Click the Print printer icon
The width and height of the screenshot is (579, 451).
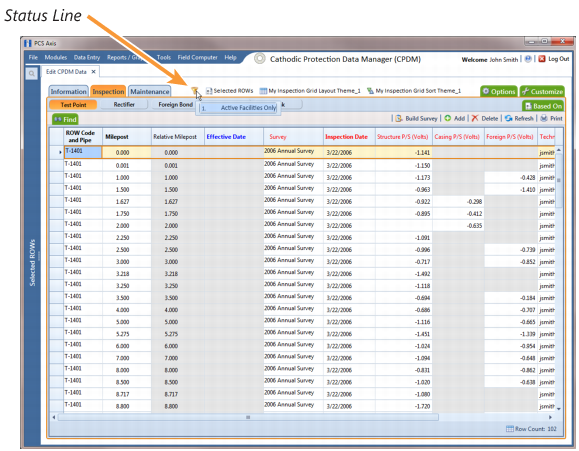(x=544, y=118)
